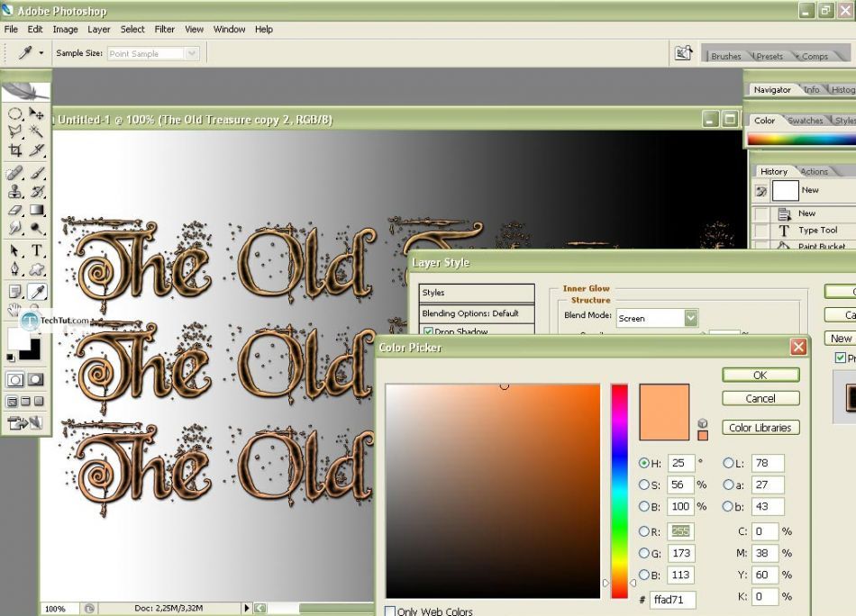Open the Filter menu
The image size is (856, 616).
(164, 29)
